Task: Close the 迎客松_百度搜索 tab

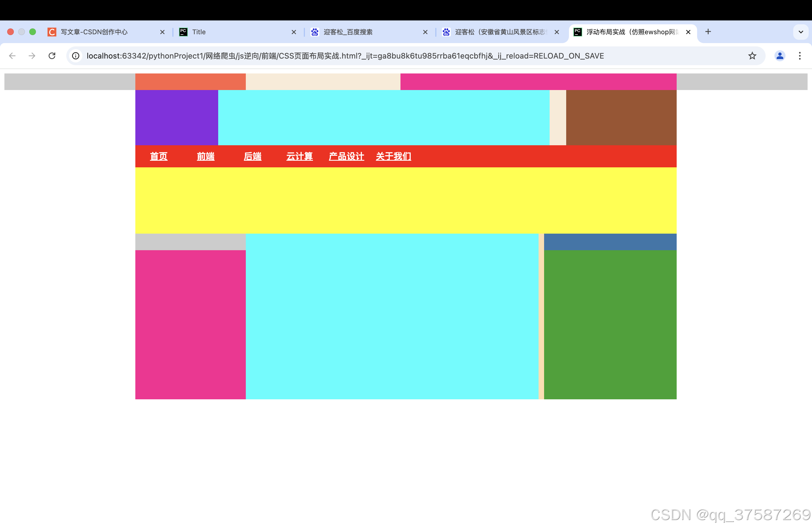Action: point(425,32)
